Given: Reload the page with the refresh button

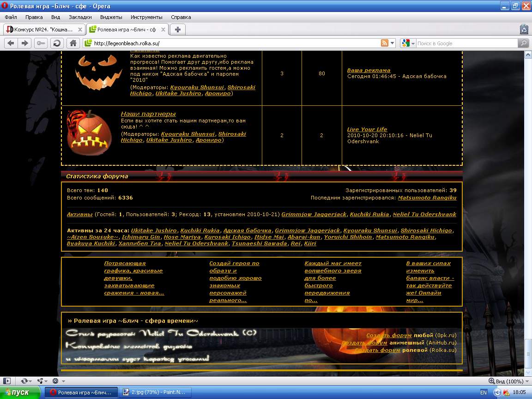Looking at the screenshot, I should point(57,43).
